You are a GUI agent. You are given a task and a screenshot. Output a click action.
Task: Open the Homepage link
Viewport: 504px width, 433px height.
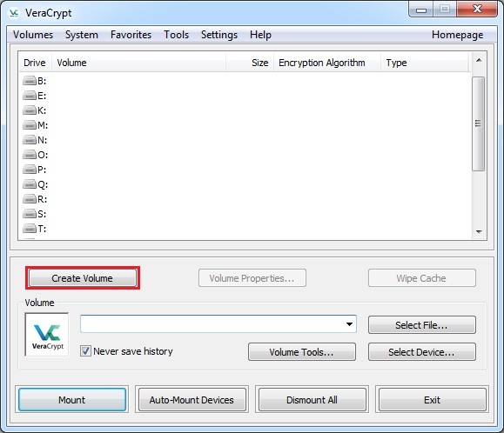[x=457, y=35]
